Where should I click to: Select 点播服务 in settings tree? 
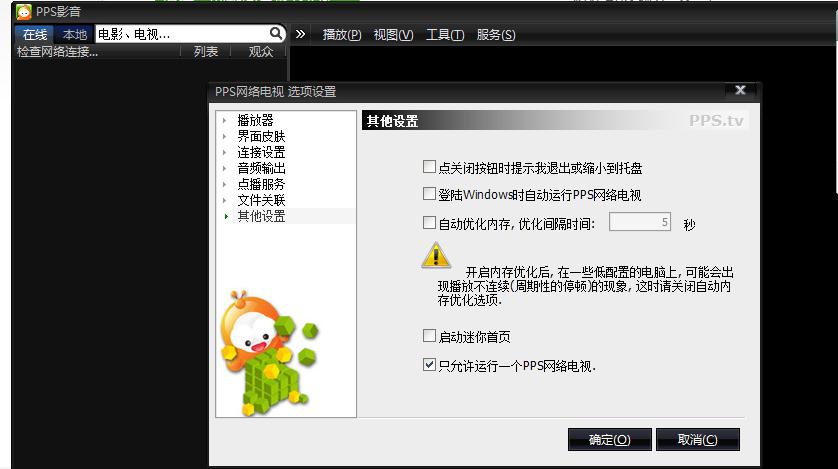[x=261, y=184]
